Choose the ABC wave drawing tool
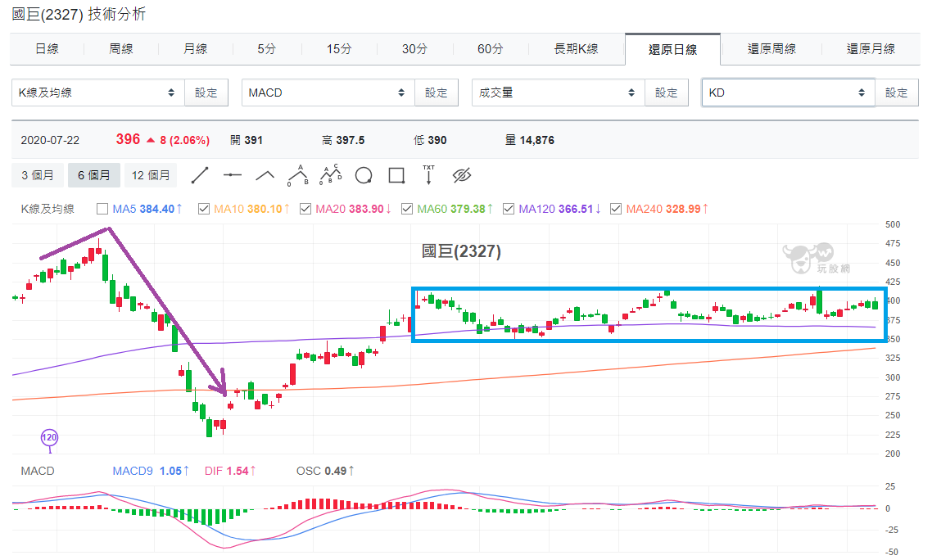The height and width of the screenshot is (560, 932). [298, 175]
